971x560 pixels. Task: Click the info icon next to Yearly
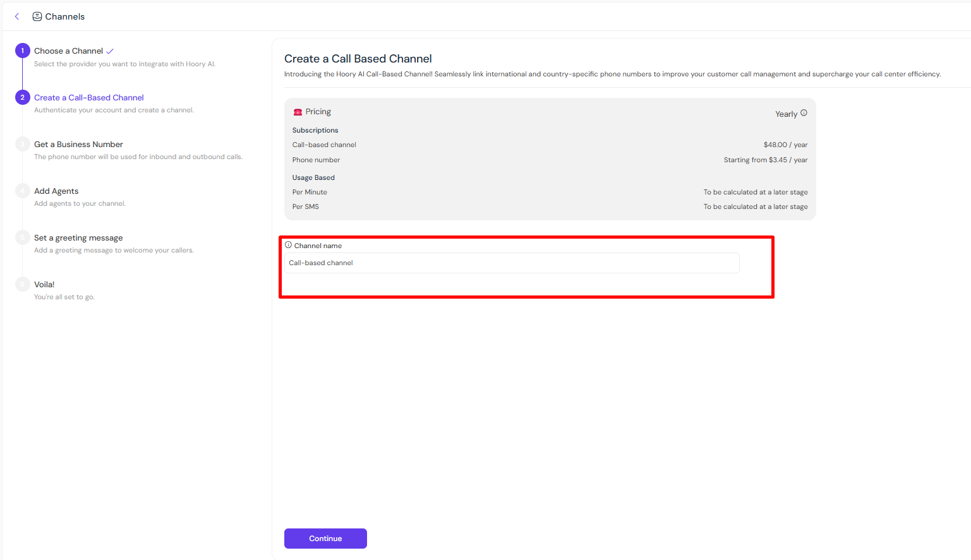[804, 113]
